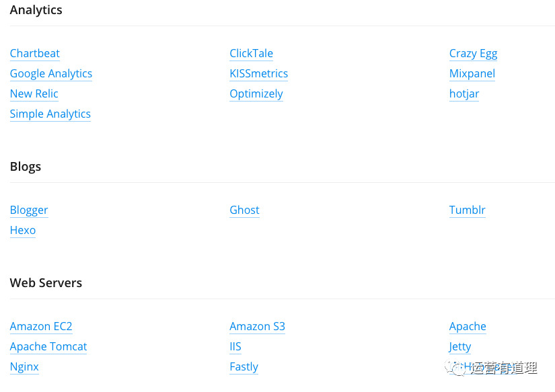This screenshot has width=555, height=392.
Task: Select the Tumblr link
Action: click(x=467, y=210)
